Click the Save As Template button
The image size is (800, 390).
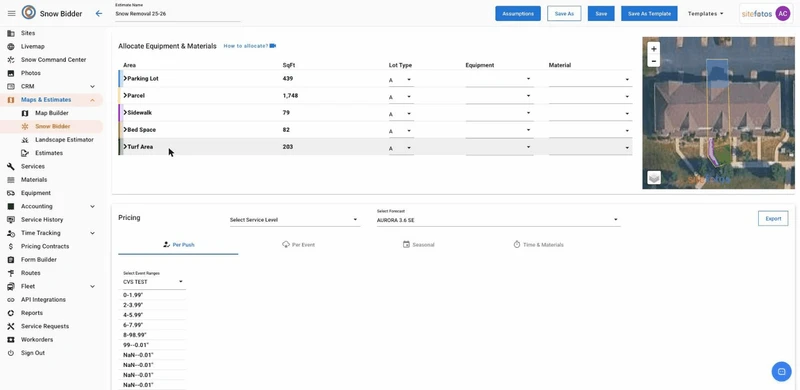(649, 14)
